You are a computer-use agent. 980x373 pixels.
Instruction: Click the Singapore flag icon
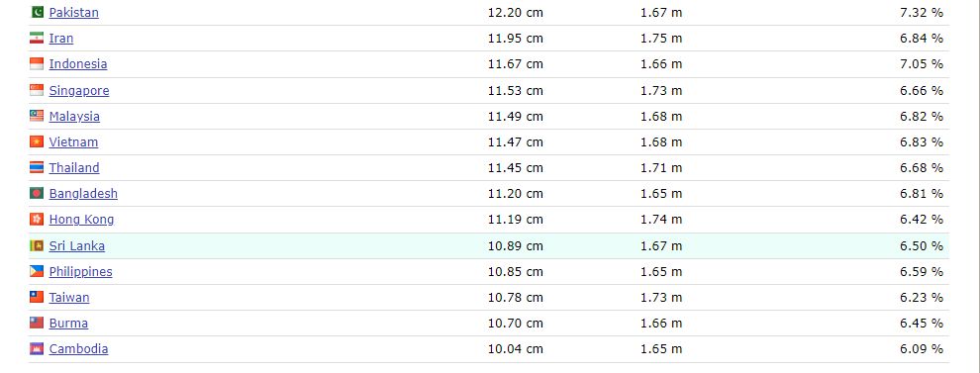click(x=37, y=91)
